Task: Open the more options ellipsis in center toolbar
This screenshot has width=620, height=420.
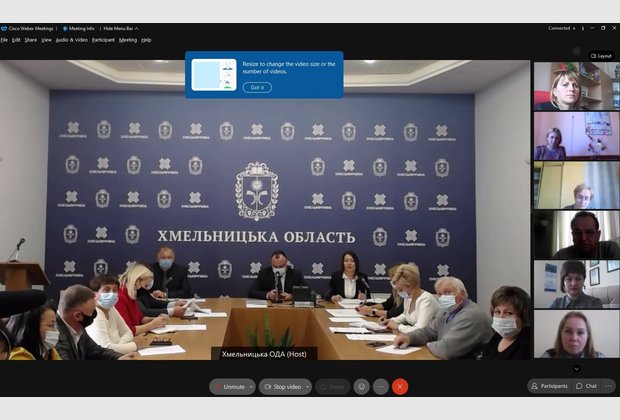Action: pos(381,386)
